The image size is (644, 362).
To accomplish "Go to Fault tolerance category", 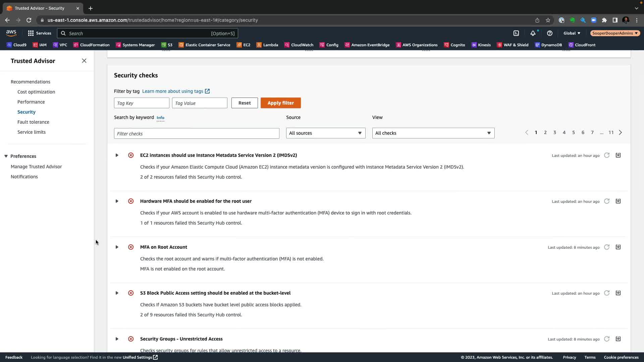I will (33, 122).
